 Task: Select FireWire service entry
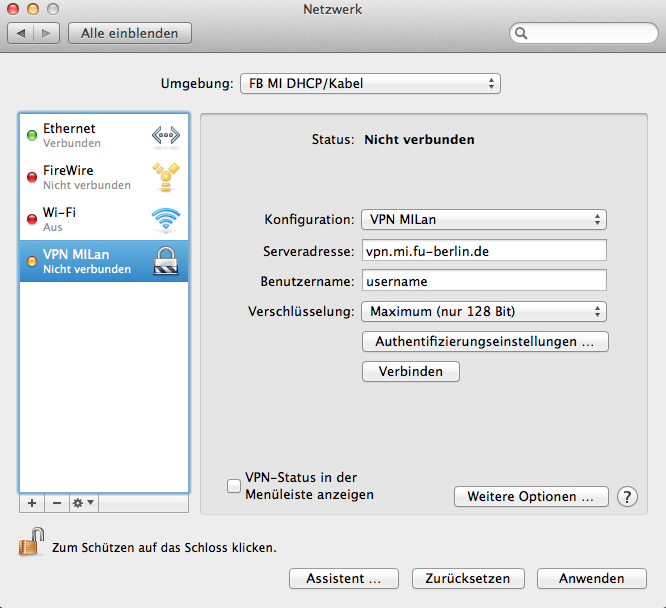click(x=90, y=177)
